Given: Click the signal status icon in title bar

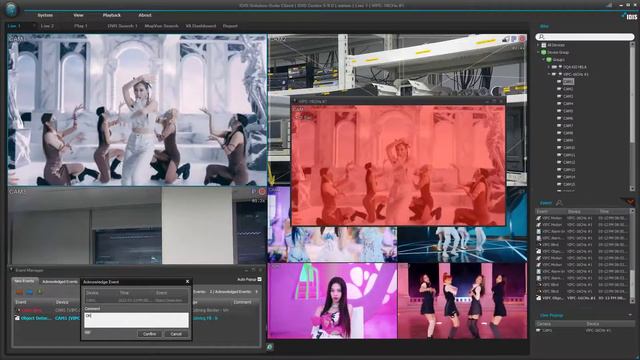Looking at the screenshot, I should 609,5.
